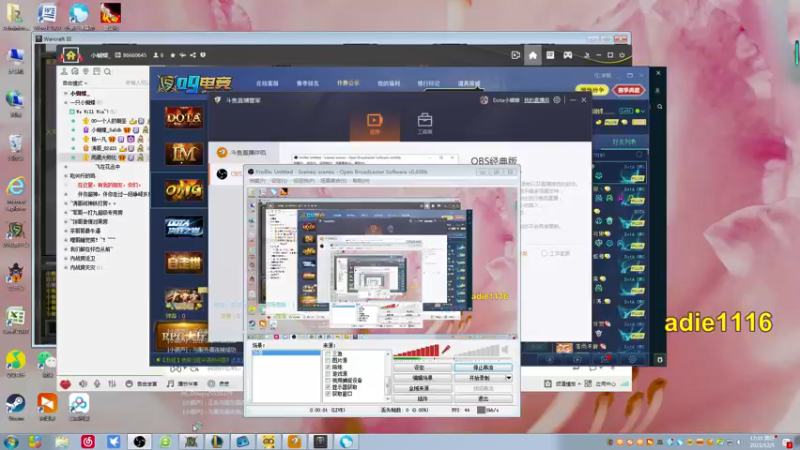Collapse 一只小蝴蝶 channel tree node
Viewport: 800px width, 450px height.
pos(66,103)
